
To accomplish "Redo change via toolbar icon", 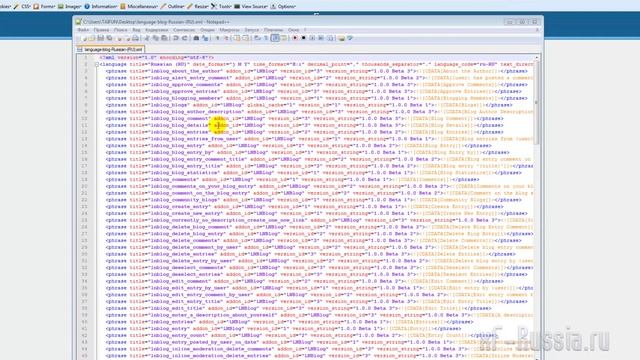I will (184, 38).
